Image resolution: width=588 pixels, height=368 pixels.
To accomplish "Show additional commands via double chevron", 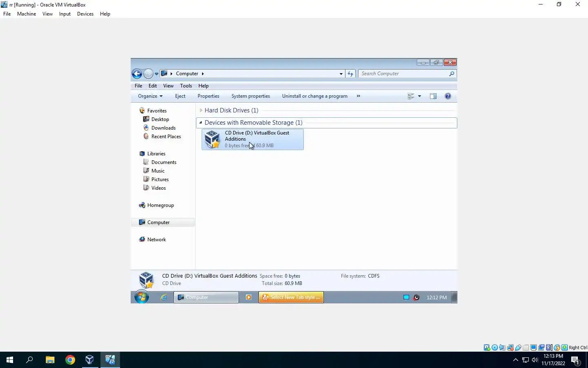I will pos(359,96).
